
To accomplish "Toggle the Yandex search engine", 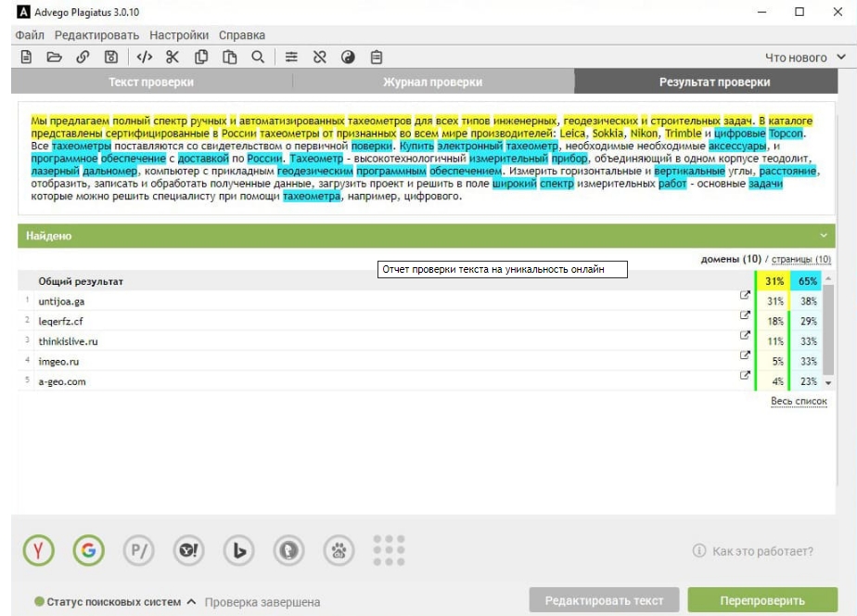I will pyautogui.click(x=39, y=550).
